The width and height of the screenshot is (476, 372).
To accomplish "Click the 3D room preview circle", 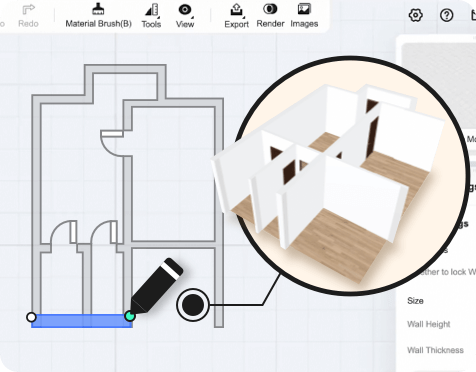I will 350,176.
